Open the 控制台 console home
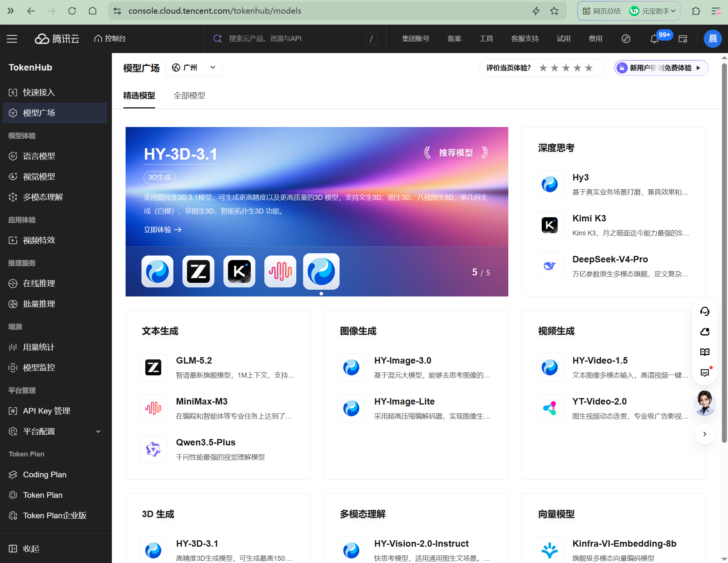Screen dimensions: 728x563 point(110,39)
